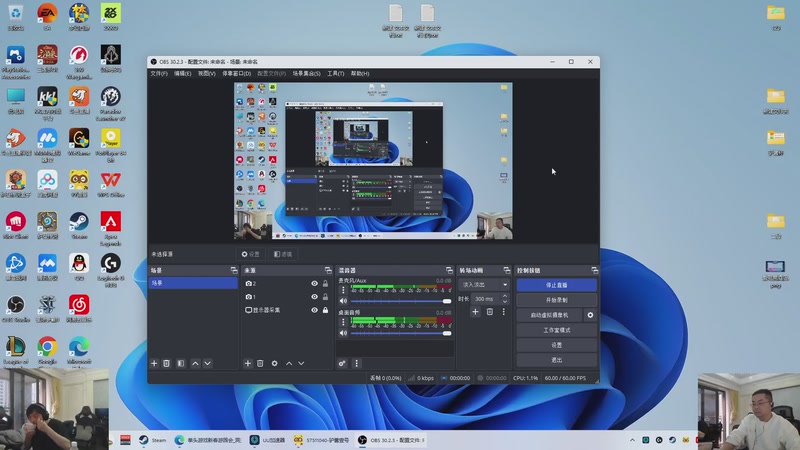Open Steam from the taskbar
This screenshot has height=450, width=800.
[x=153, y=440]
